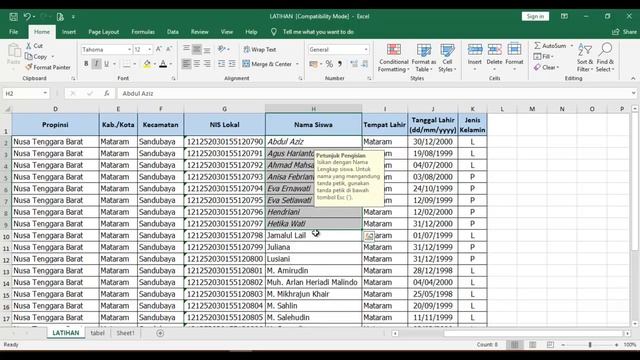This screenshot has height=360, width=640.
Task: Align text to the right
Action: point(207,64)
